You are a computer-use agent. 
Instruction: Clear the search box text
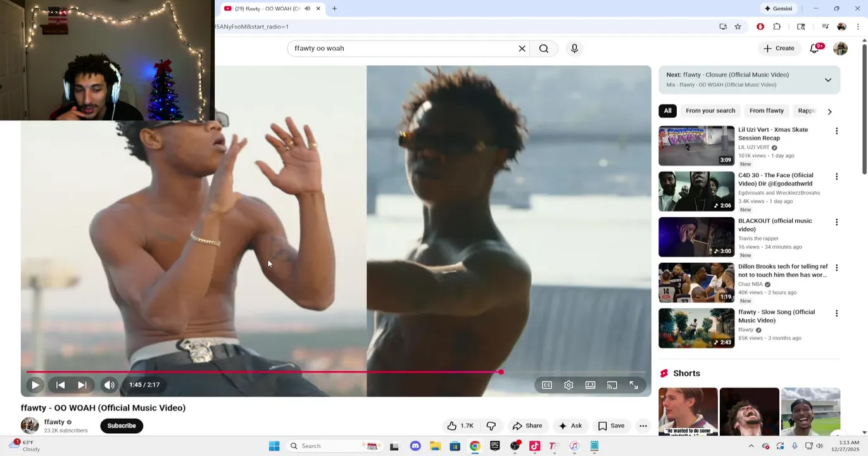522,48
